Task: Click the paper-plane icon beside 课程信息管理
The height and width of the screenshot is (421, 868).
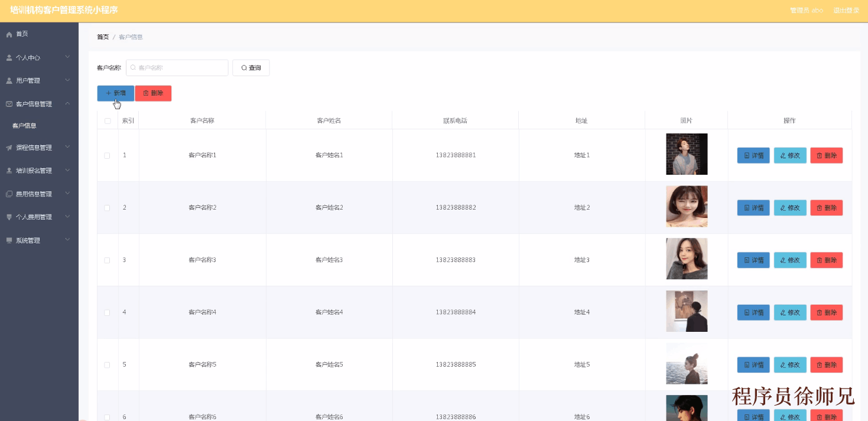Action: coord(9,148)
